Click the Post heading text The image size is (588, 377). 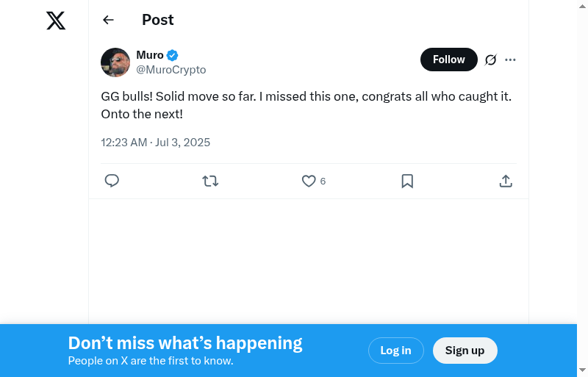tap(157, 20)
